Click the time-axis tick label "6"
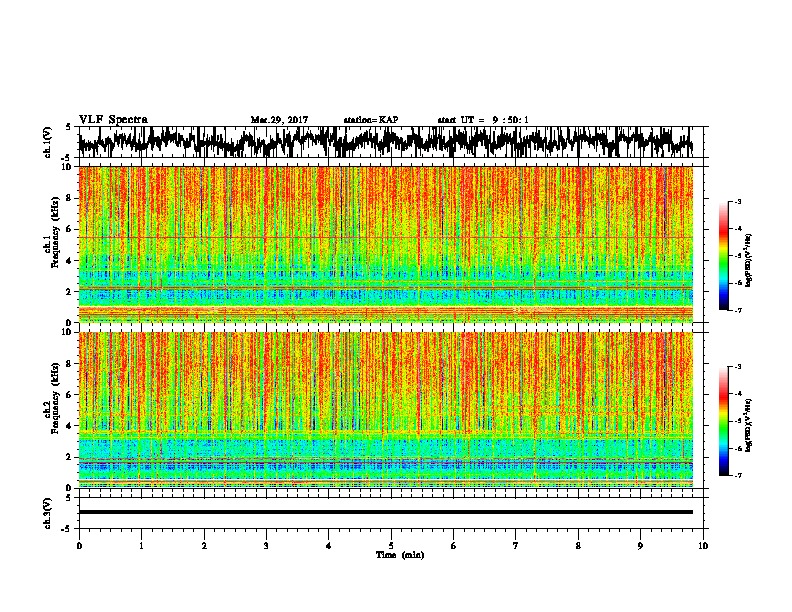This screenshot has width=792, height=612. point(453,546)
